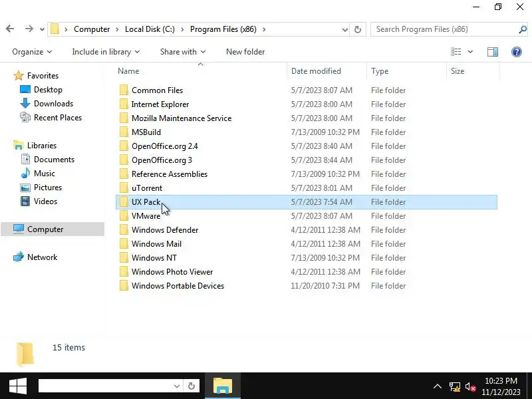Expand the chevron after Program Files (x86)
Viewport: 532px width, 399px height.
[264, 29]
